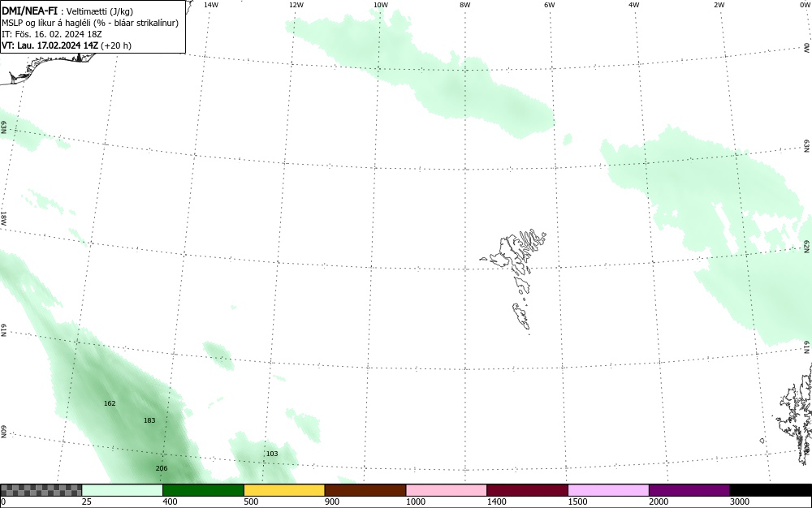Click the VT: Lau. 17.02.2024 14Z line
This screenshot has height=508, width=812.
click(x=67, y=45)
